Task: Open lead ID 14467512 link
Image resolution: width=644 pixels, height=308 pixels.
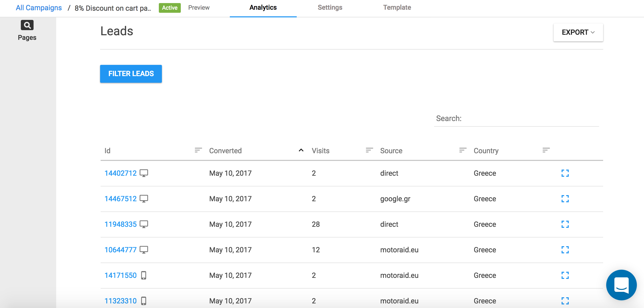Action: (121, 199)
